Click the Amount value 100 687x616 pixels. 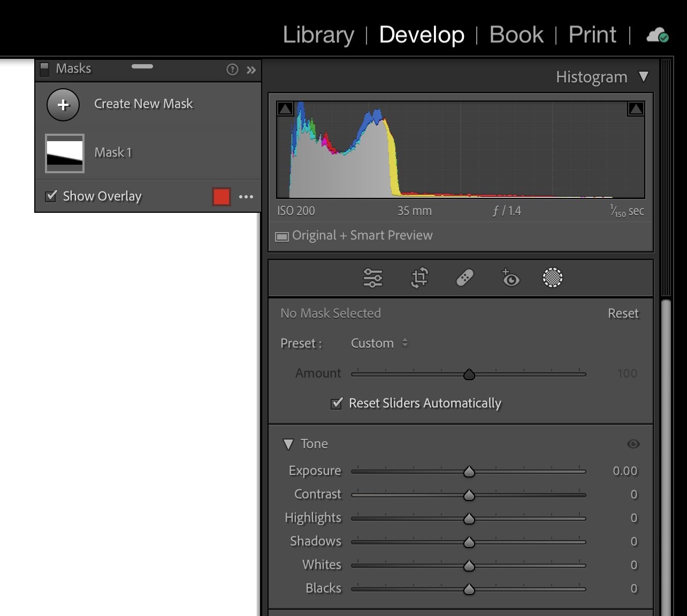(x=627, y=373)
